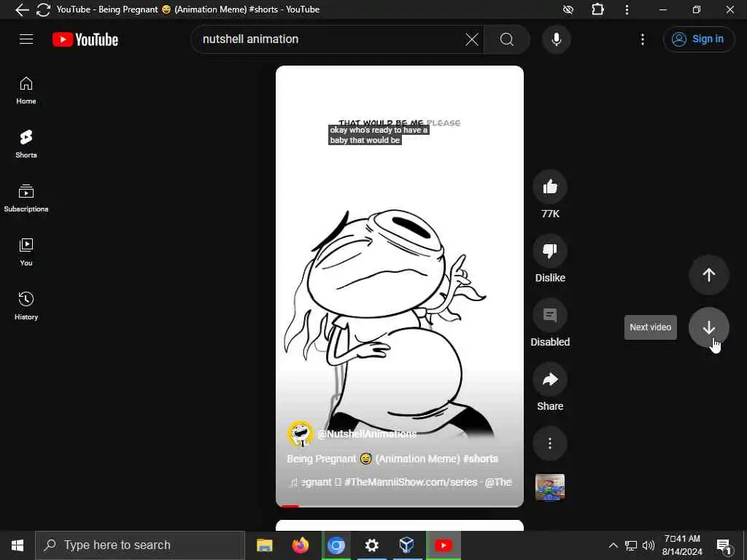The height and width of the screenshot is (560, 747).
Task: Open the @NutshellAnimations channel link
Action: click(367, 434)
